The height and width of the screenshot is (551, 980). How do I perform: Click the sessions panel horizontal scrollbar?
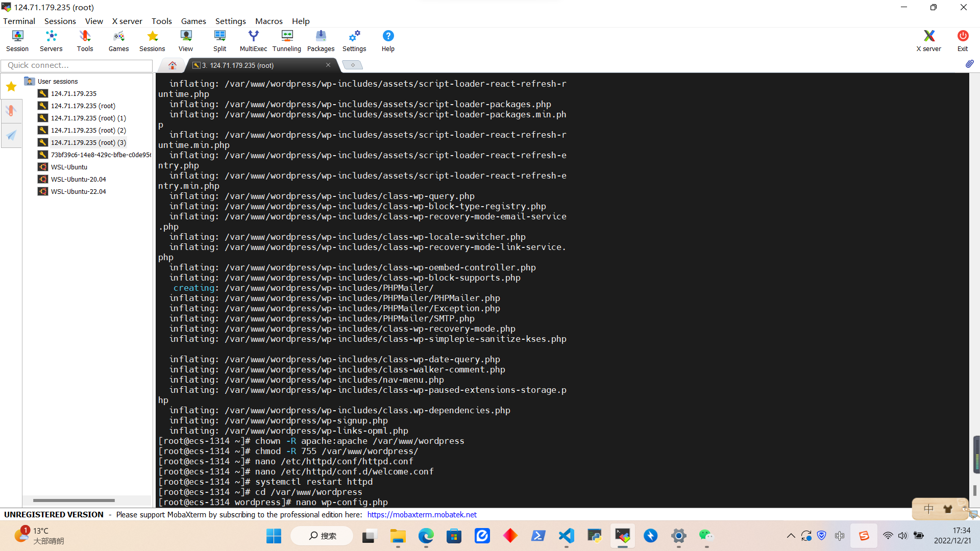tap(74, 500)
